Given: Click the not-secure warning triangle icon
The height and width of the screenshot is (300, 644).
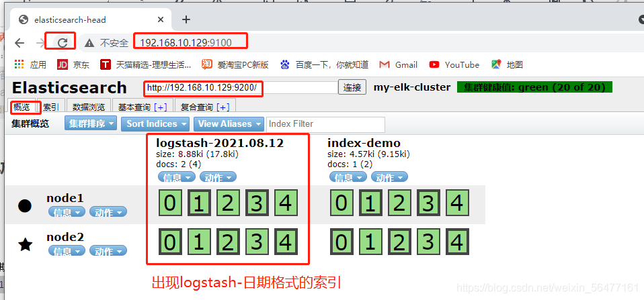Looking at the screenshot, I should pyautogui.click(x=89, y=43).
